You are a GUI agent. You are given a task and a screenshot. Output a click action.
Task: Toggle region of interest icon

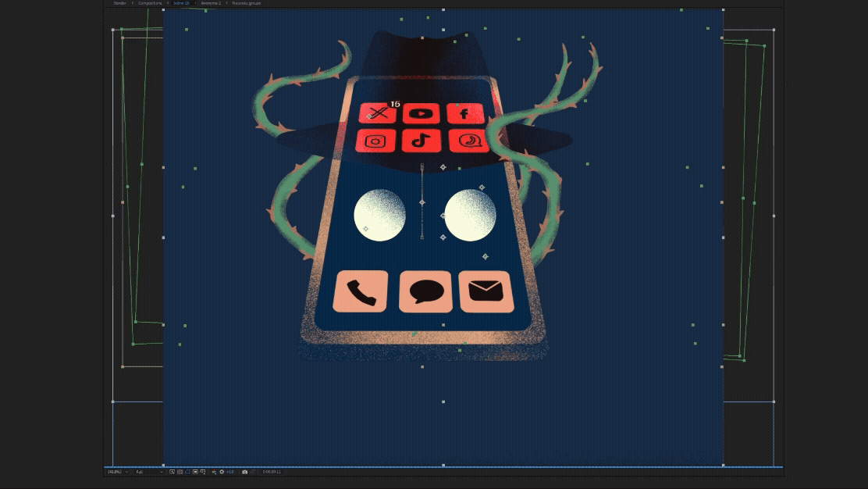(195, 472)
